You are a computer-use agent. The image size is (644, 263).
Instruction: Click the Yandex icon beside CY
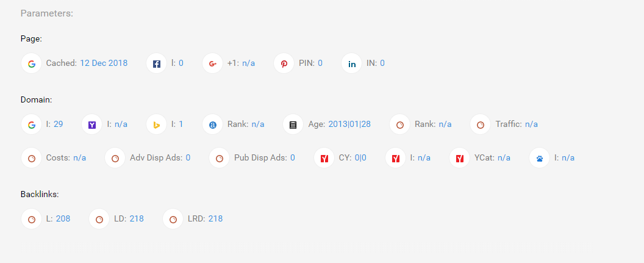pos(324,158)
